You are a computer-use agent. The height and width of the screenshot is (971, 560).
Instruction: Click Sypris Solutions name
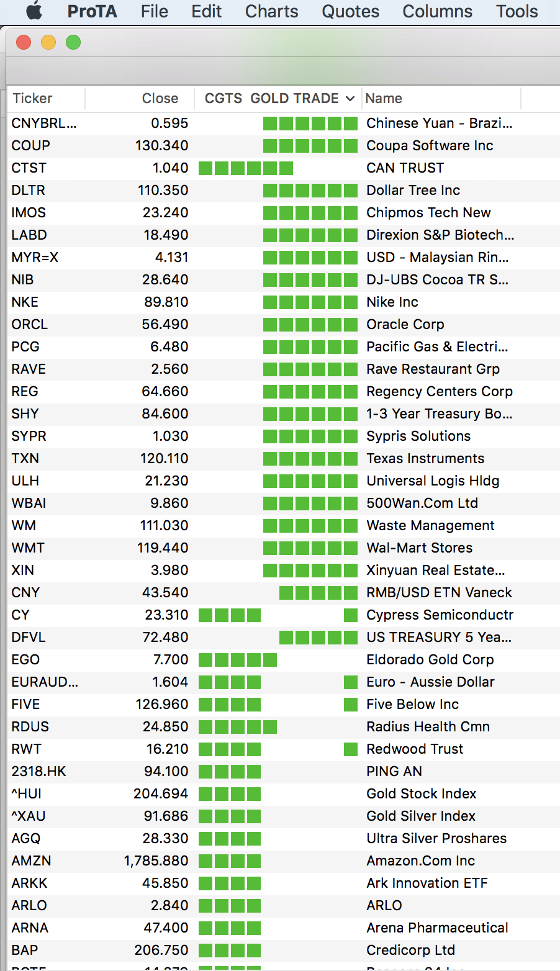418,436
